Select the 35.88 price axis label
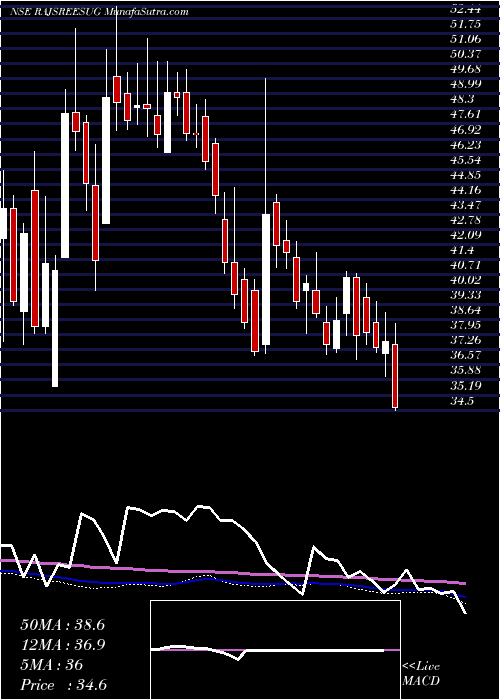The height and width of the screenshot is (700, 500). 464,371
